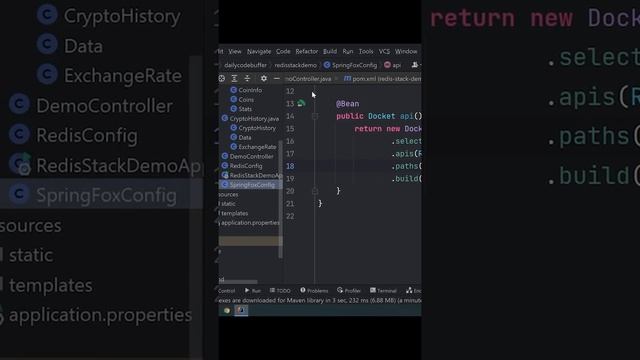Click line number 22 in the gutter
640x360 pixels.
(290, 216)
